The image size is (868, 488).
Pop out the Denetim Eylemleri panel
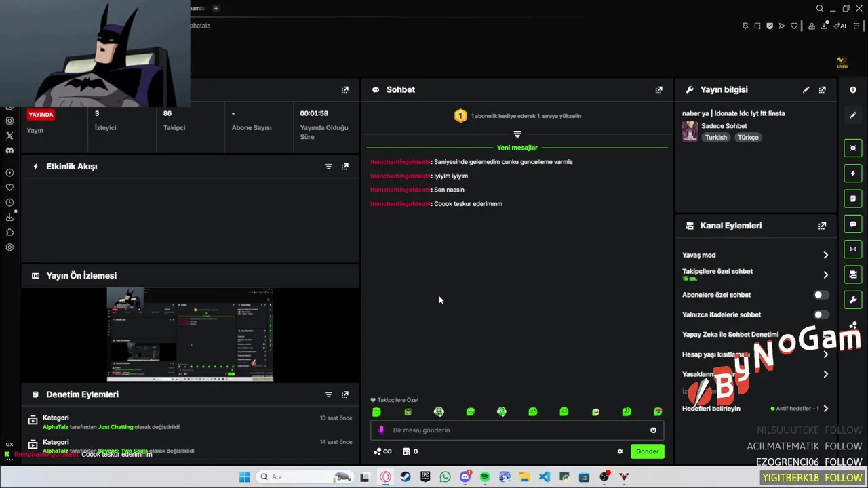tap(345, 394)
